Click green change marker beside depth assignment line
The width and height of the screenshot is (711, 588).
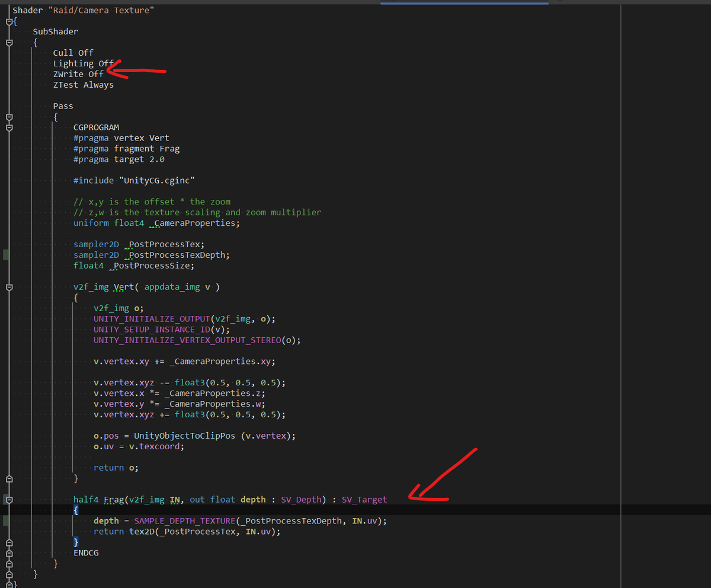pos(6,520)
